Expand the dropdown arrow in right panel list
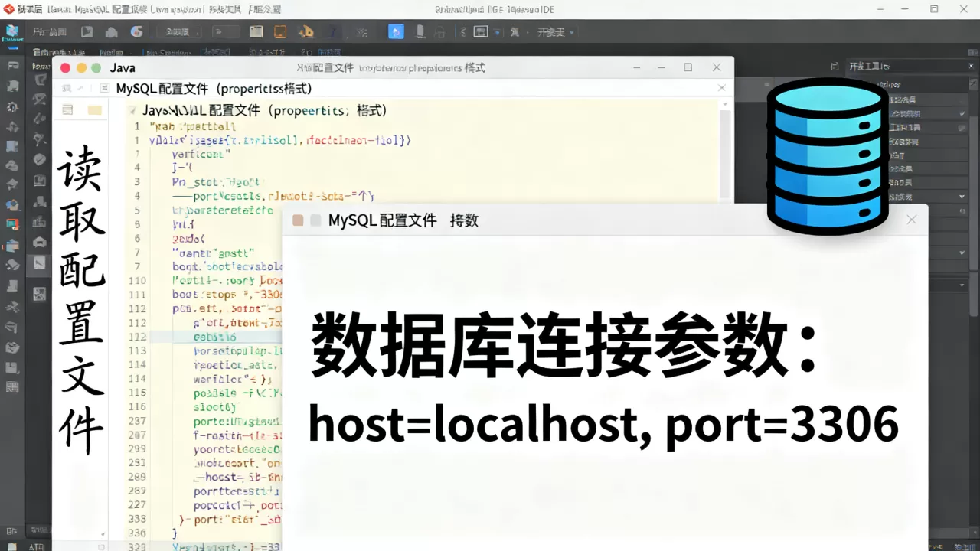The height and width of the screenshot is (551, 980). click(x=962, y=197)
